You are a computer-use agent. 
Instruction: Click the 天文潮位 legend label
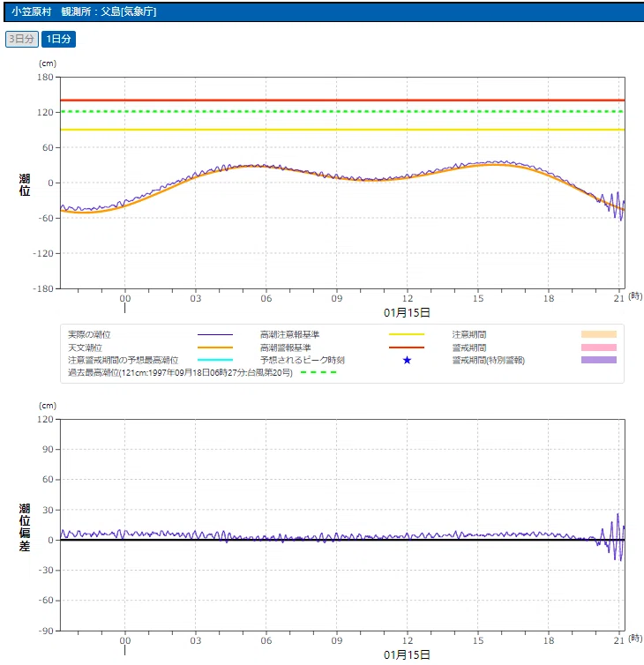click(85, 347)
